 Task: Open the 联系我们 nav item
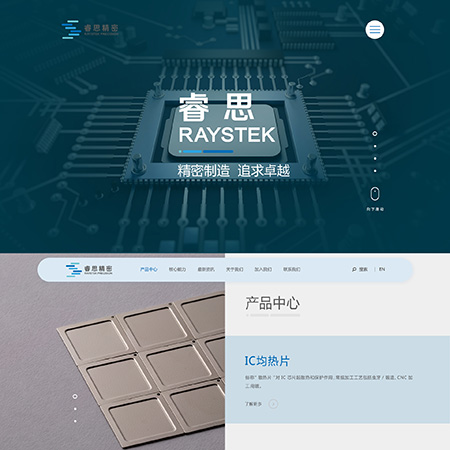click(x=292, y=269)
